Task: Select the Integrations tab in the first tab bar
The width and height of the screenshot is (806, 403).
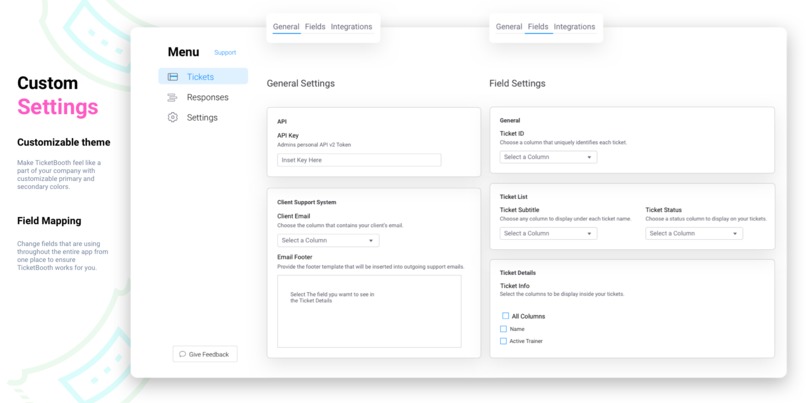Action: tap(351, 27)
